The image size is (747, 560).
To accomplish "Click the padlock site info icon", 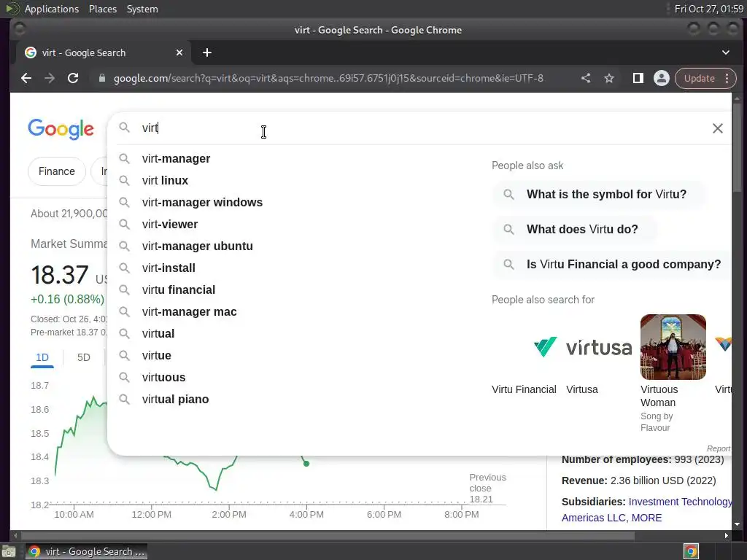I will (x=102, y=78).
